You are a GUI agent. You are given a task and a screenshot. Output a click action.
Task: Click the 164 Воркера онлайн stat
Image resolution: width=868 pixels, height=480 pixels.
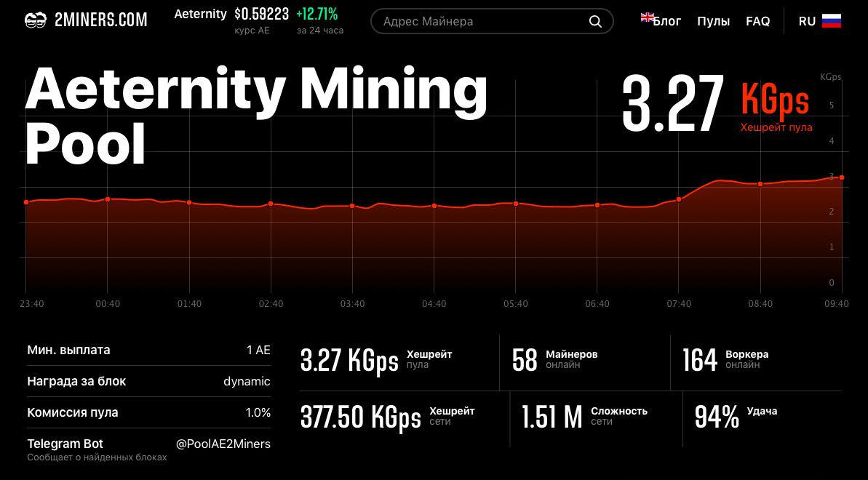pos(725,360)
